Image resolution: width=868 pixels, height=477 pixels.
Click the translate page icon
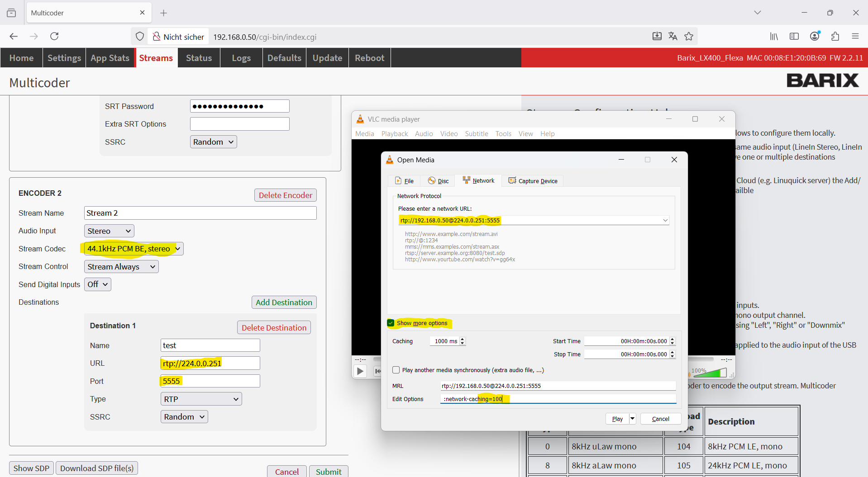673,36
